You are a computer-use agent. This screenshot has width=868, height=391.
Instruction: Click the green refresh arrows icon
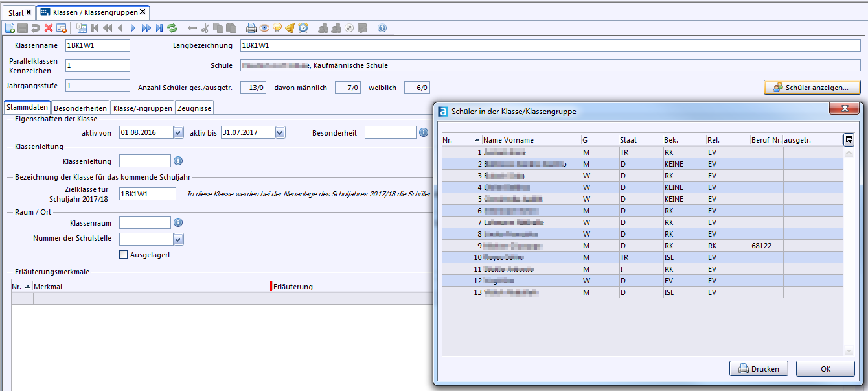[x=172, y=28]
